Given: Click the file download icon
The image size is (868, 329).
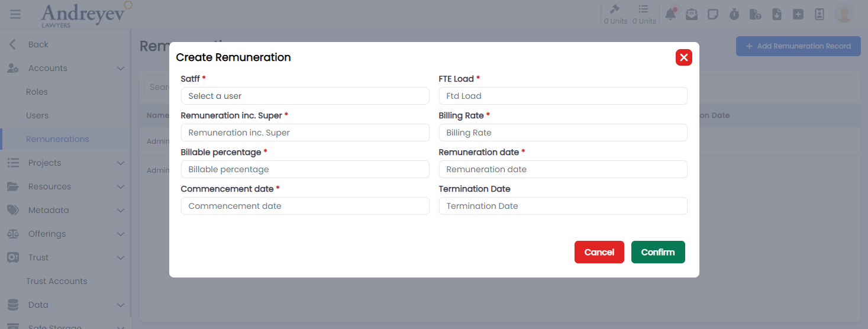Looking at the screenshot, I should point(777,14).
